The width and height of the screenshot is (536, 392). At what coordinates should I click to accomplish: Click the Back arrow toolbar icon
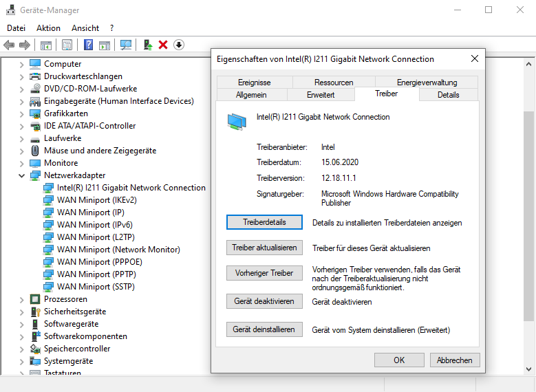tap(9, 45)
